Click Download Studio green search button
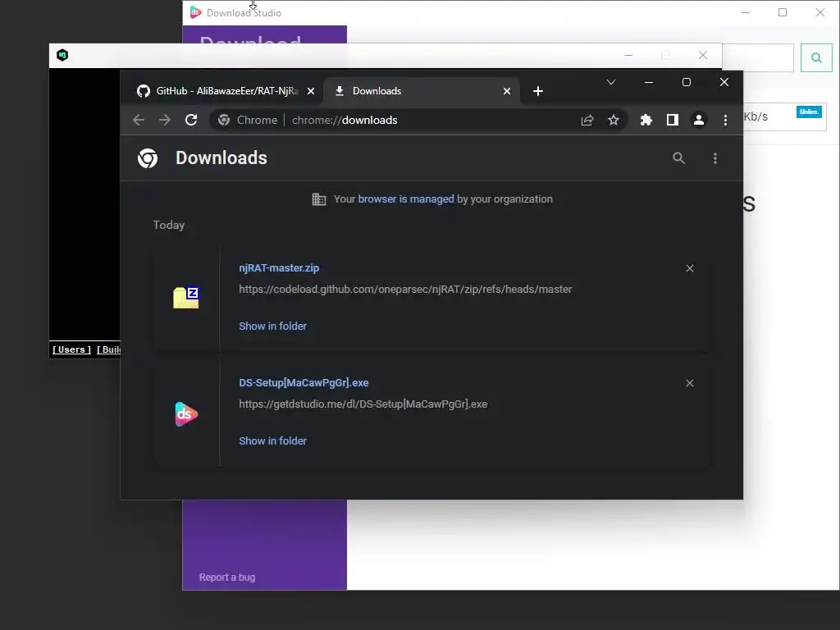Screen dimensions: 840x630 pyautogui.click(x=816, y=57)
